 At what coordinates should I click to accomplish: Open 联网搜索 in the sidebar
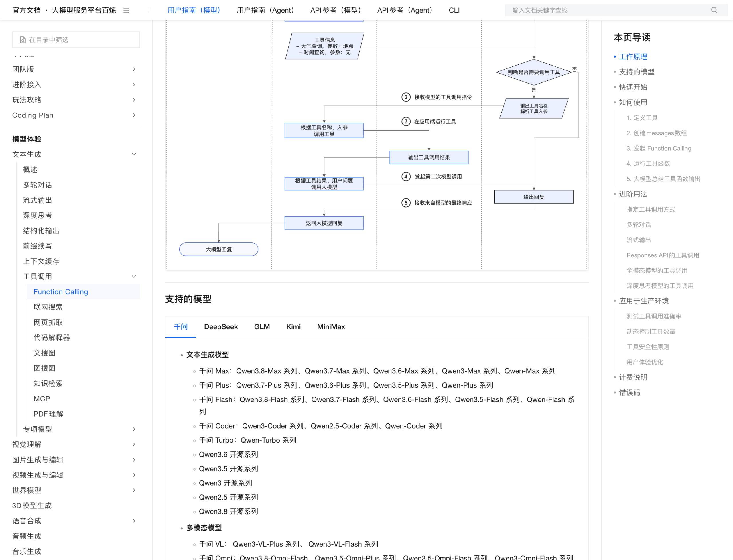click(x=48, y=307)
